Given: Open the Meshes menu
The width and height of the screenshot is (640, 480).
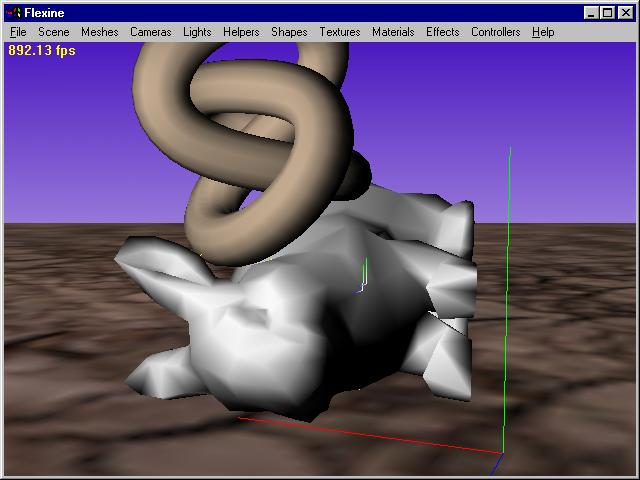Looking at the screenshot, I should coord(100,32).
